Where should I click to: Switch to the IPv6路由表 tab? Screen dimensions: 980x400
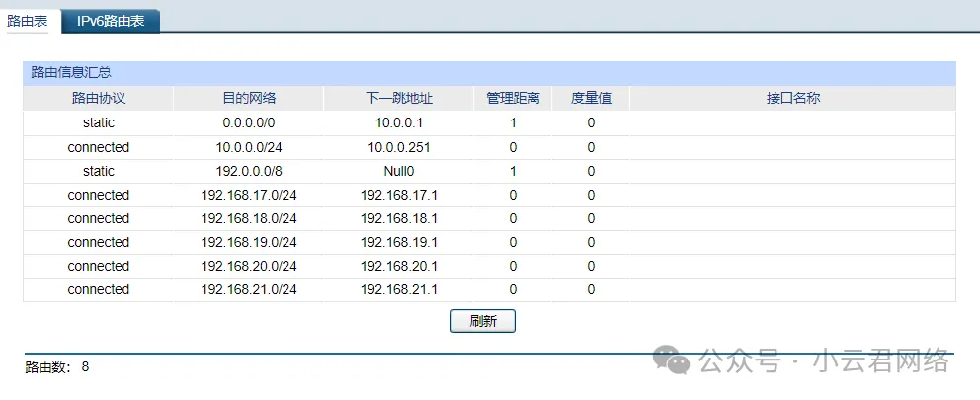point(111,20)
